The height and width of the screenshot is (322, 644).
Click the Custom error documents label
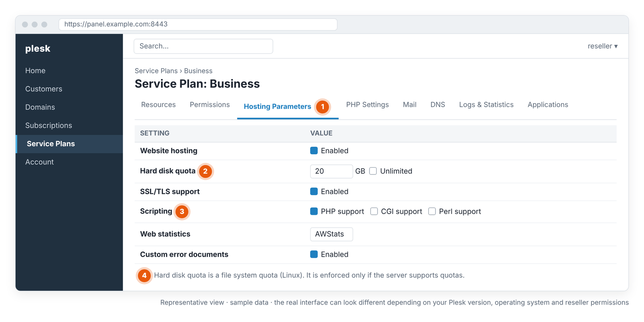(x=184, y=254)
